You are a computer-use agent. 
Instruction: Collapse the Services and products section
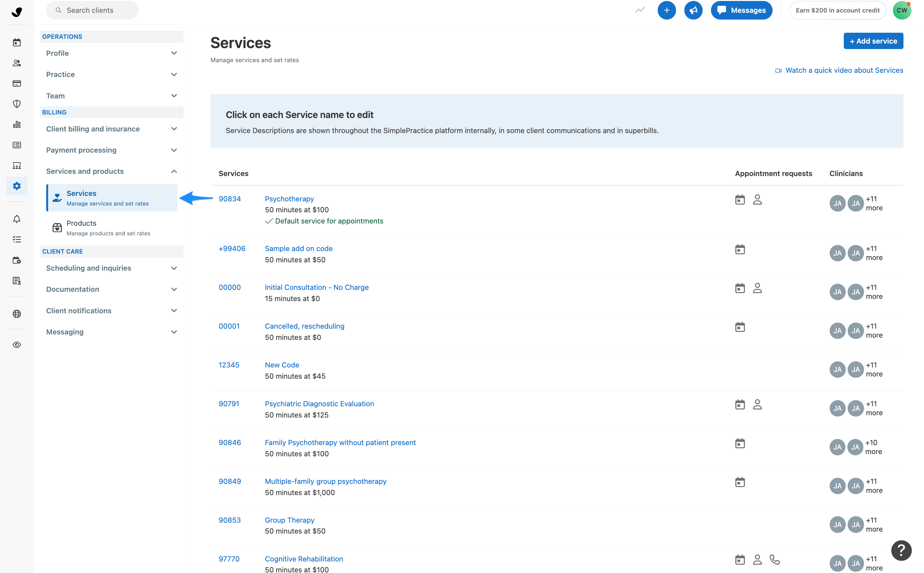tap(112, 171)
